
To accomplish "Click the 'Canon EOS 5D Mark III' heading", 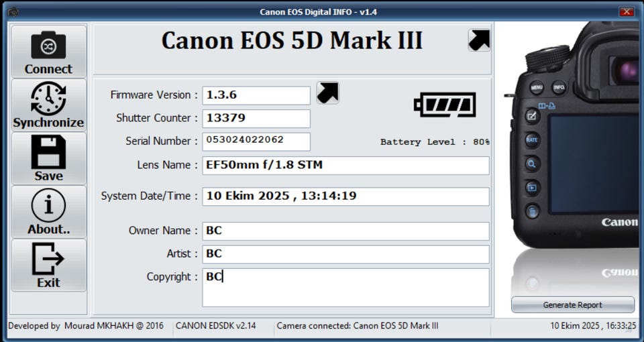I will (x=292, y=40).
